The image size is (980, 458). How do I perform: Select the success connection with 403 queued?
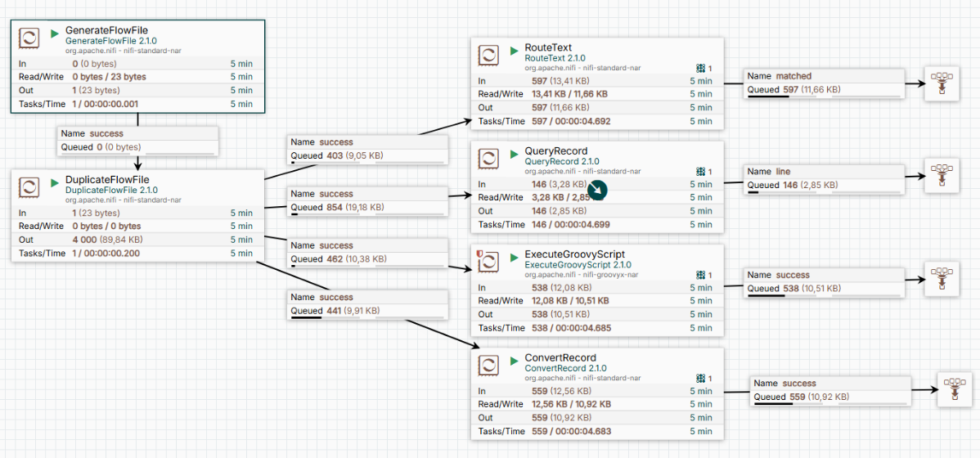pos(367,150)
